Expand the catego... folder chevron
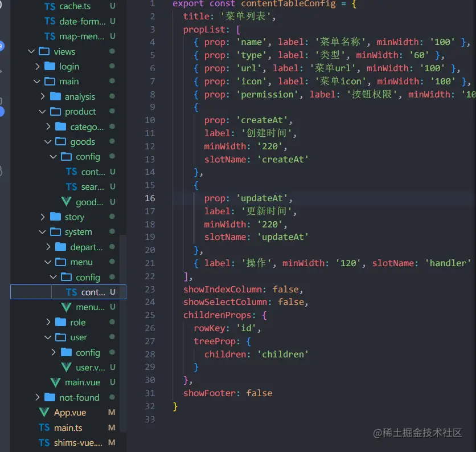Viewport: 476px width, 452px height. [48, 127]
